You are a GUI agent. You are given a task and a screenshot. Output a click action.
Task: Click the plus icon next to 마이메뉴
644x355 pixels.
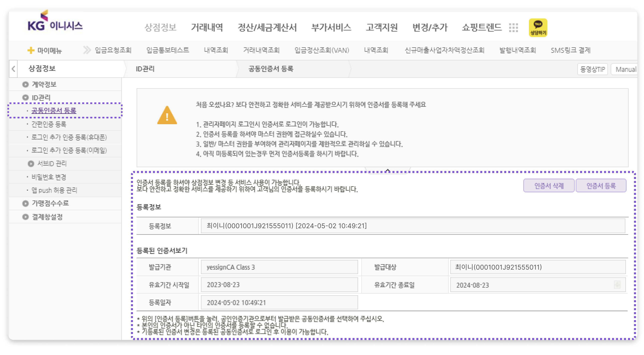click(31, 50)
